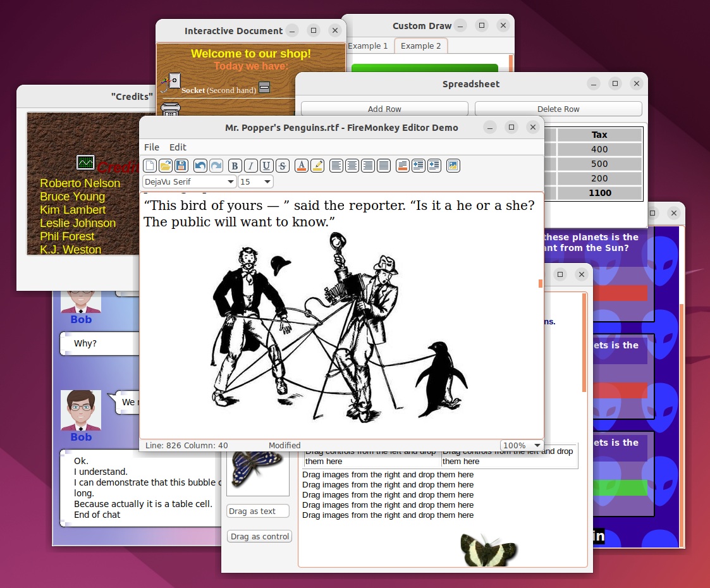This screenshot has width=710, height=588.
Task: Click the Drag as control button
Action: (x=259, y=536)
